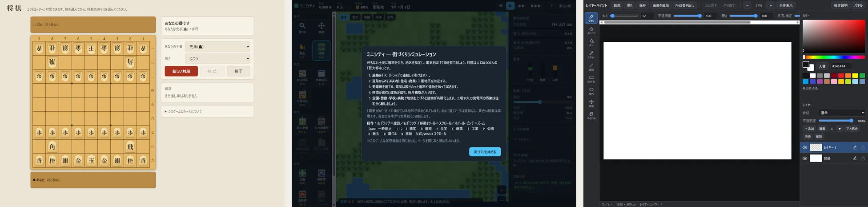Click 下と結合 merge down button

coord(852,129)
